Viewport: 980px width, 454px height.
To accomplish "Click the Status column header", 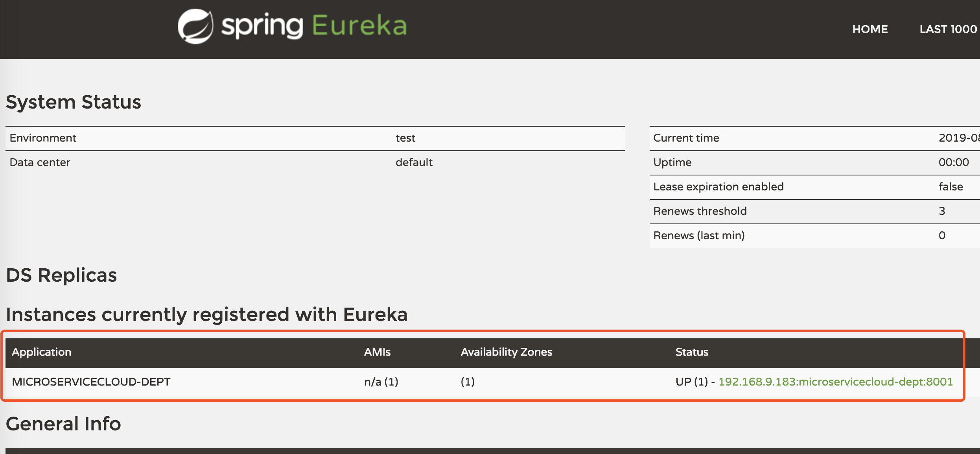I will tap(692, 352).
